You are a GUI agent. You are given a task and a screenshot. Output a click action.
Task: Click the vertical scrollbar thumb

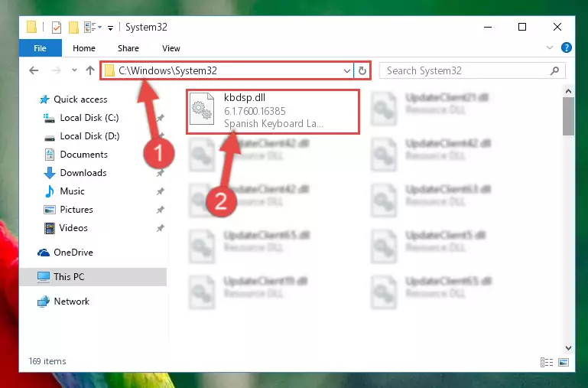pos(568,116)
